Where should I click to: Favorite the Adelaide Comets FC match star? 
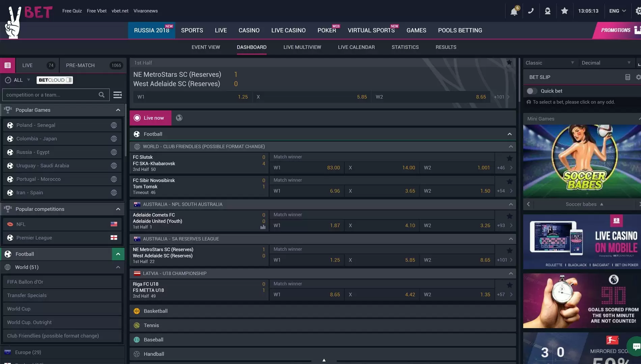509,216
